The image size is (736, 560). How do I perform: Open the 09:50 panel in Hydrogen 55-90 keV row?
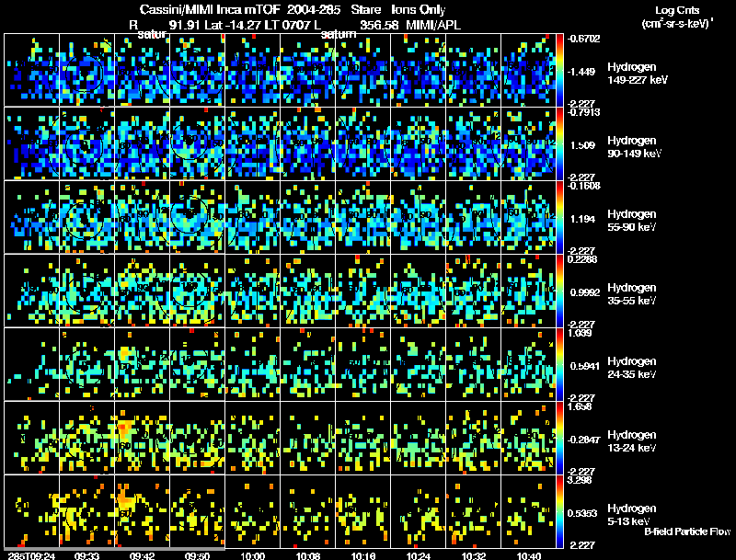tap(197, 217)
